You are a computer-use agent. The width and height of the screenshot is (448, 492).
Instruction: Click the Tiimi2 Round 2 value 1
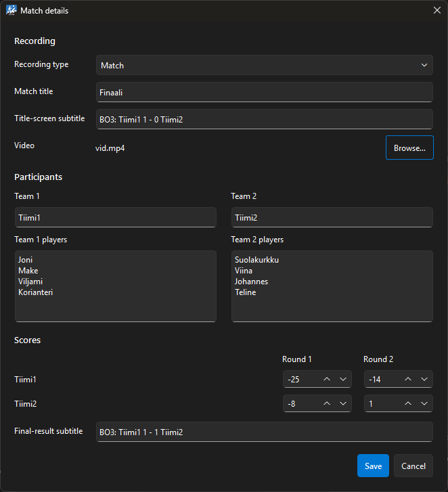371,403
